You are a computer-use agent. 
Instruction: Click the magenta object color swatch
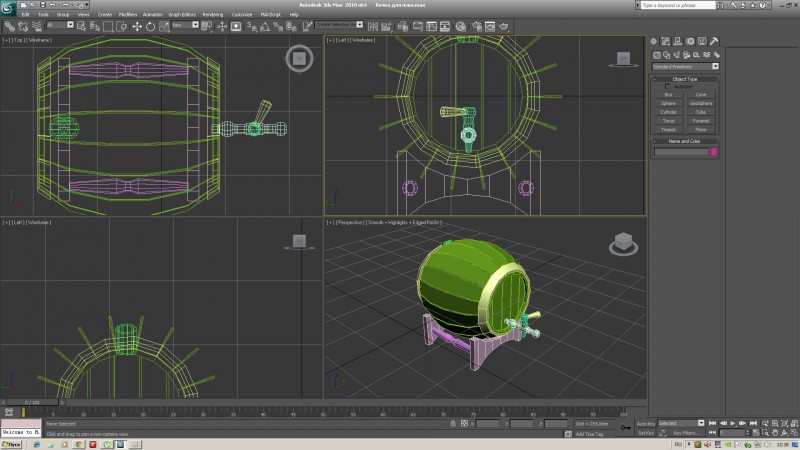click(713, 152)
